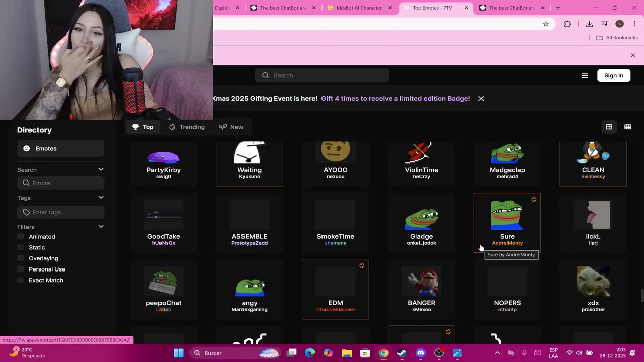Open a new browser tab
This screenshot has height=362, width=644.
(x=558, y=8)
